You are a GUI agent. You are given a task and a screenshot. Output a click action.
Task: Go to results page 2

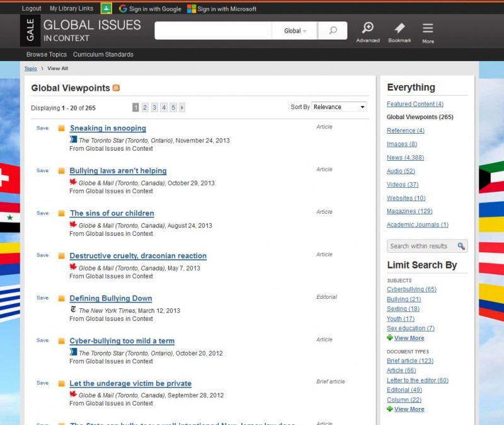(x=145, y=107)
